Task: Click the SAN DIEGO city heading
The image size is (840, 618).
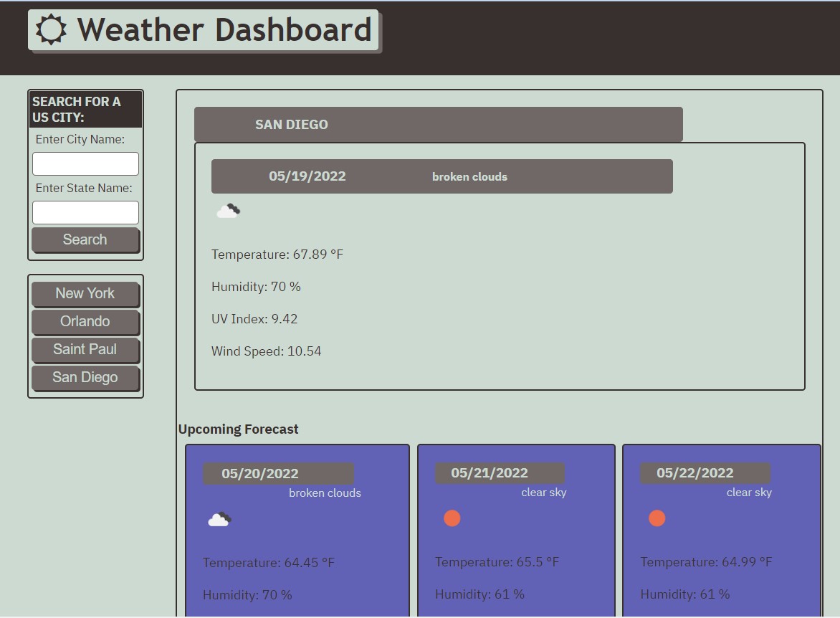Action: [292, 124]
